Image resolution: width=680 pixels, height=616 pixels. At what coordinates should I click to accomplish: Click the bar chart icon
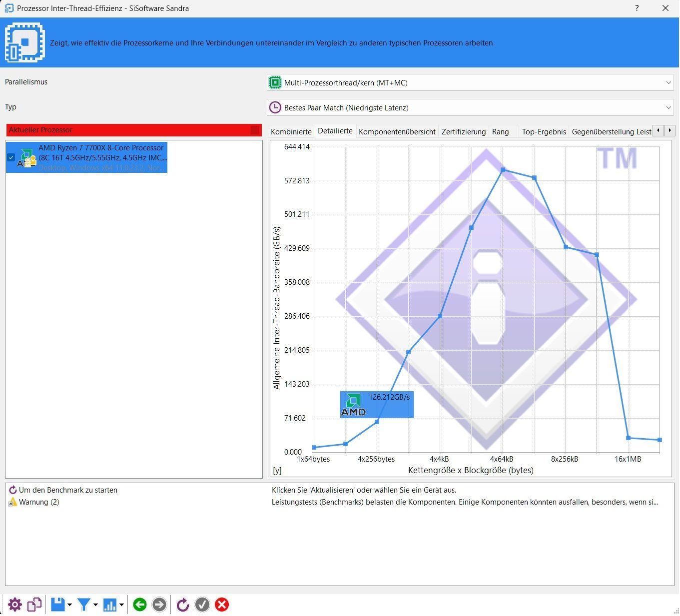tap(110, 605)
